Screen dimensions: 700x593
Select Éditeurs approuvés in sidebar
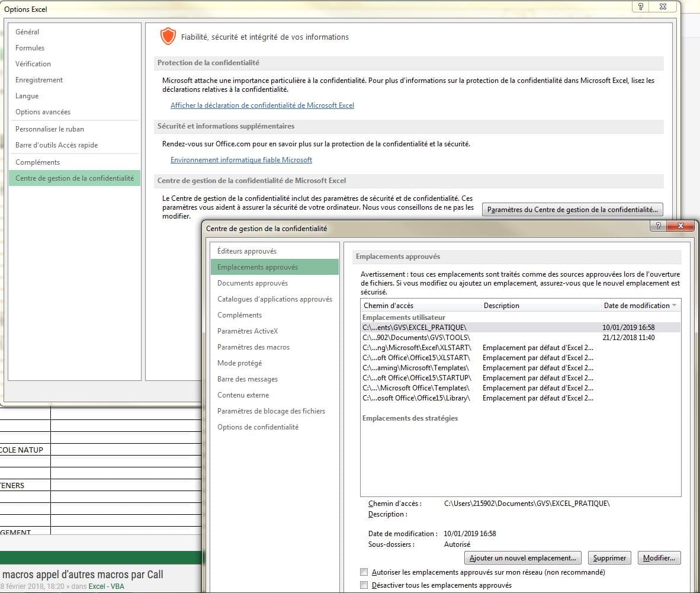247,251
